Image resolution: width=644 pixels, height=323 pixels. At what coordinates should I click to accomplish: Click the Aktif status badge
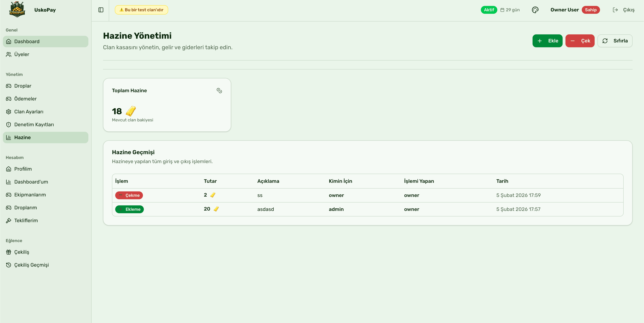[489, 10]
